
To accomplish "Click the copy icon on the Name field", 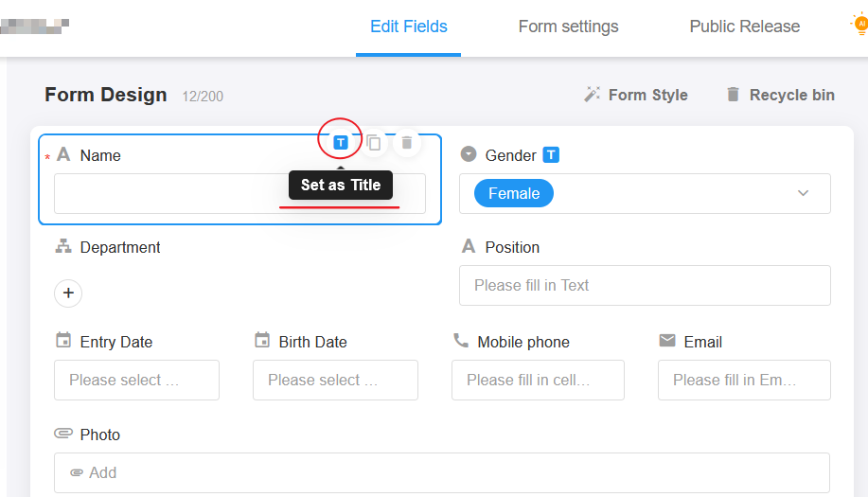I will click(374, 143).
